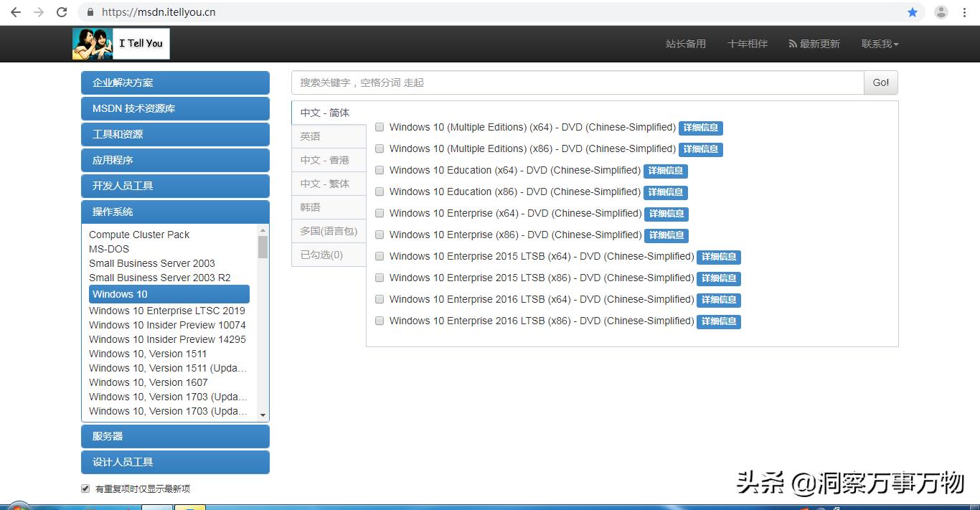
Task: Click the bookmark star in address bar
Action: pyautogui.click(x=912, y=11)
